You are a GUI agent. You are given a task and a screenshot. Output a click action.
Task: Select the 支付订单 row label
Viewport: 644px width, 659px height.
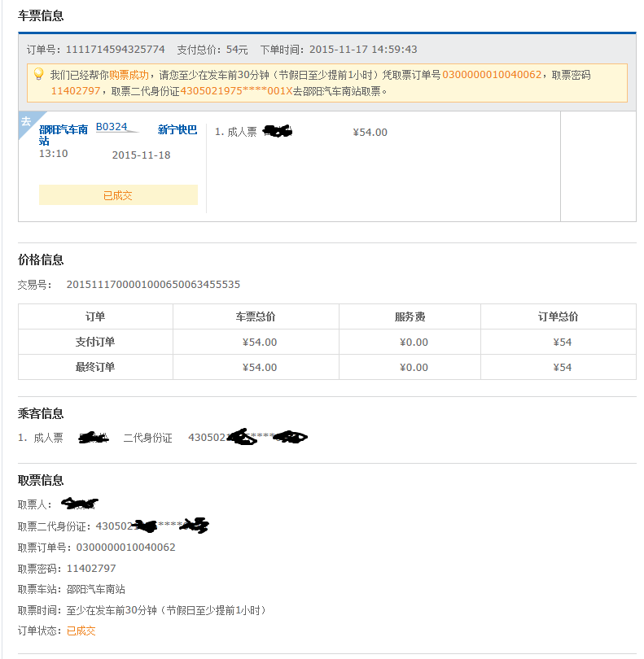pos(95,342)
